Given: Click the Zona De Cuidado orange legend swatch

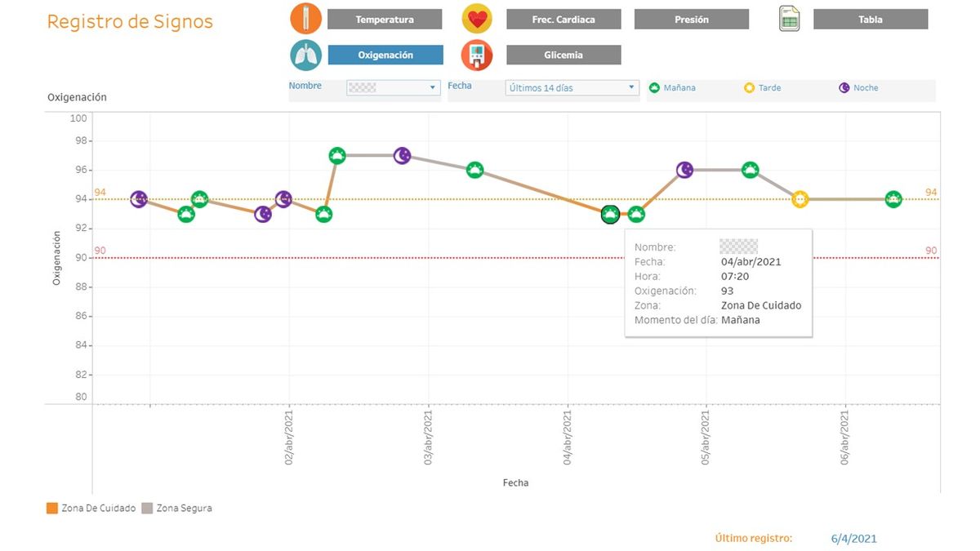Looking at the screenshot, I should pyautogui.click(x=52, y=508).
